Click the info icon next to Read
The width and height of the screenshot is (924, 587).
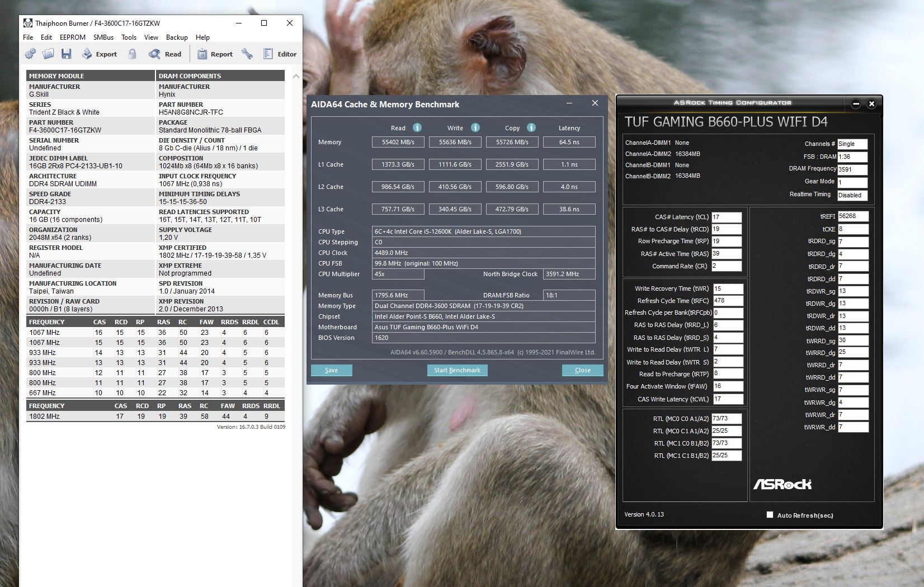[417, 127]
